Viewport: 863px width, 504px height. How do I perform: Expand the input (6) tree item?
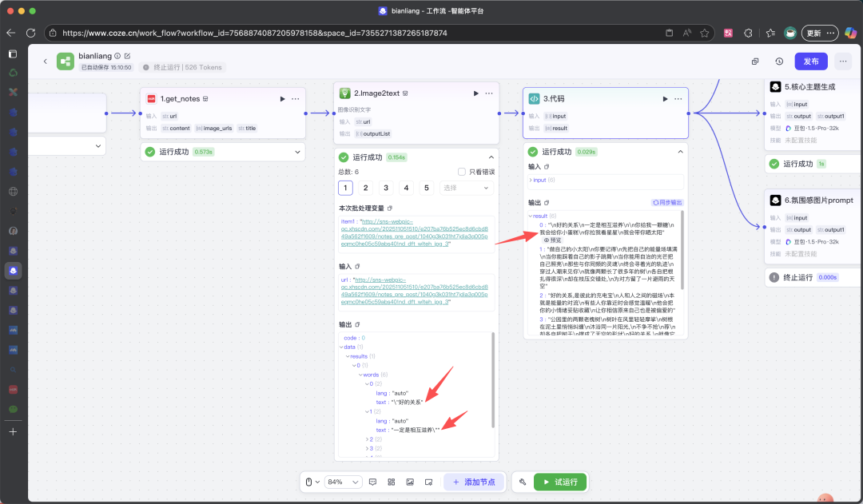[x=531, y=180]
